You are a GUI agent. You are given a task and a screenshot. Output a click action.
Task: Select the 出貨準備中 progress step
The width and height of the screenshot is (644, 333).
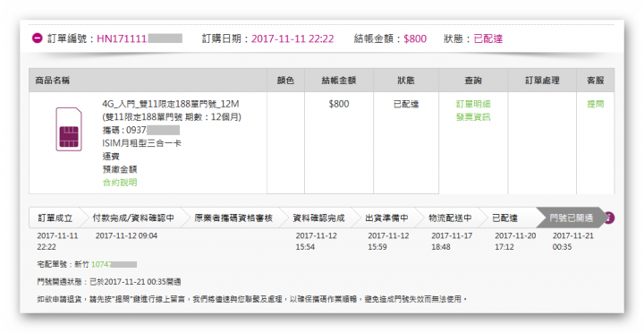[x=386, y=218]
